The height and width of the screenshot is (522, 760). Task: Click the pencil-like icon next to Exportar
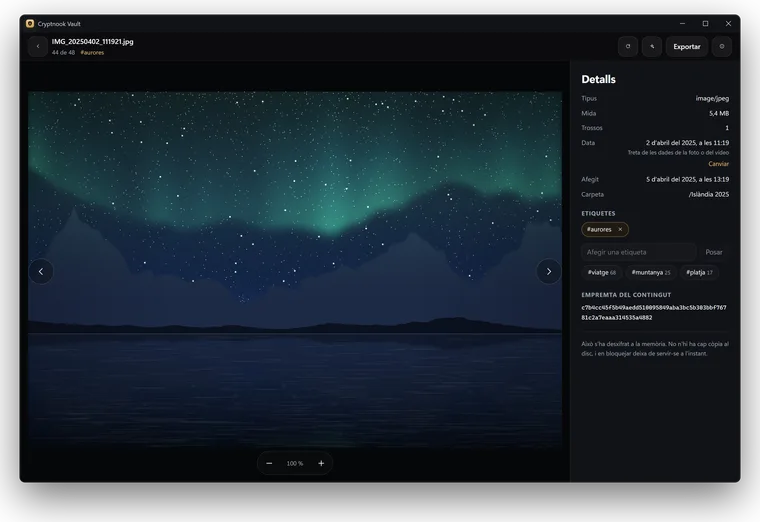click(x=652, y=47)
